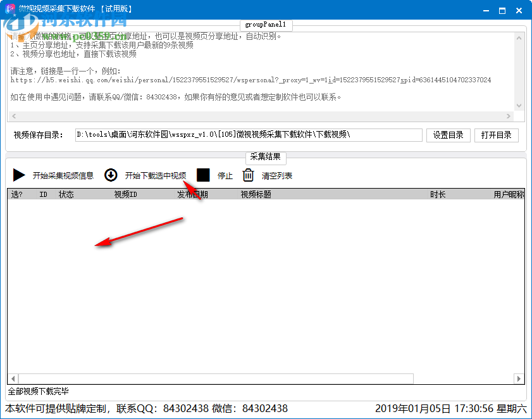
Task: Click the Start collecting video info play icon
Action: (19, 175)
